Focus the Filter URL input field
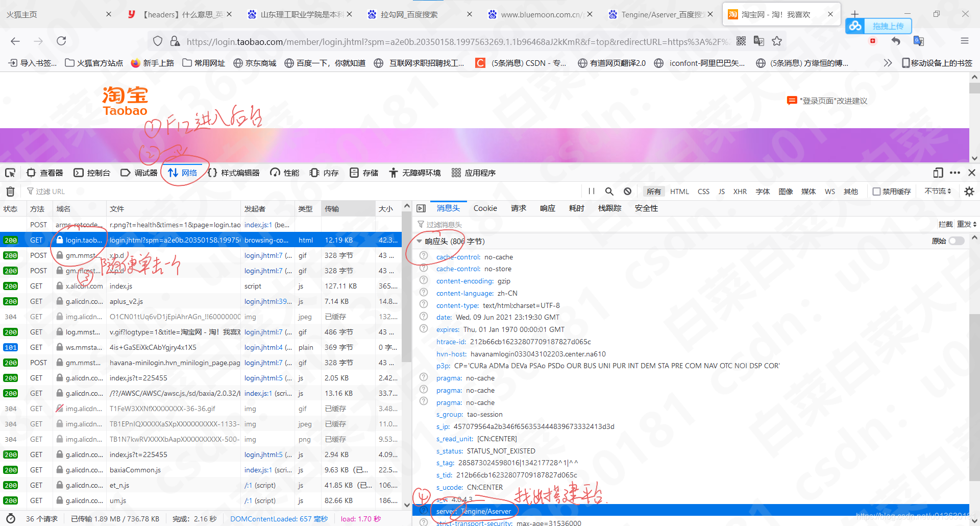980x526 pixels. 301,192
